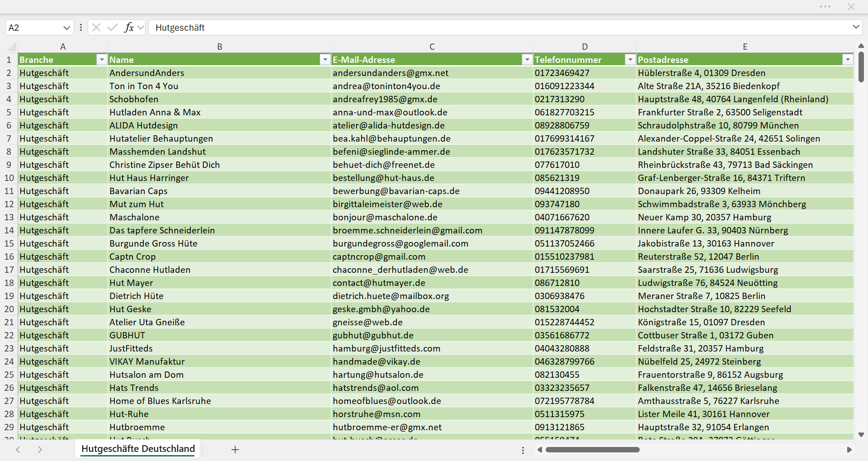Click the horizontal scrollbar thumb

(592, 450)
